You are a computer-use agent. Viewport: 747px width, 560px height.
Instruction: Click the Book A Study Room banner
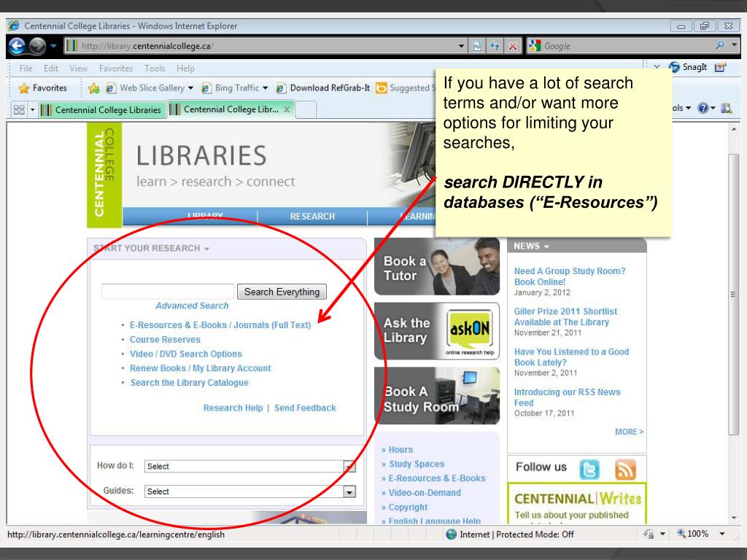tap(437, 396)
